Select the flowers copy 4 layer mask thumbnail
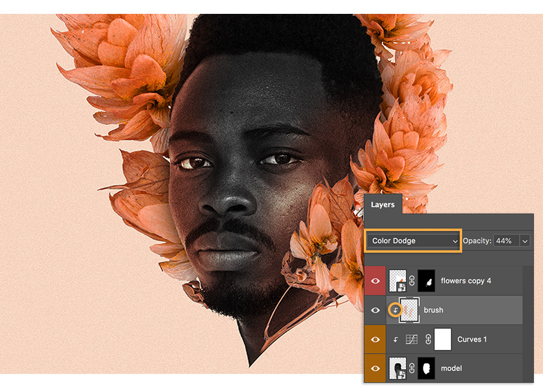This screenshot has width=543, height=392. click(427, 281)
